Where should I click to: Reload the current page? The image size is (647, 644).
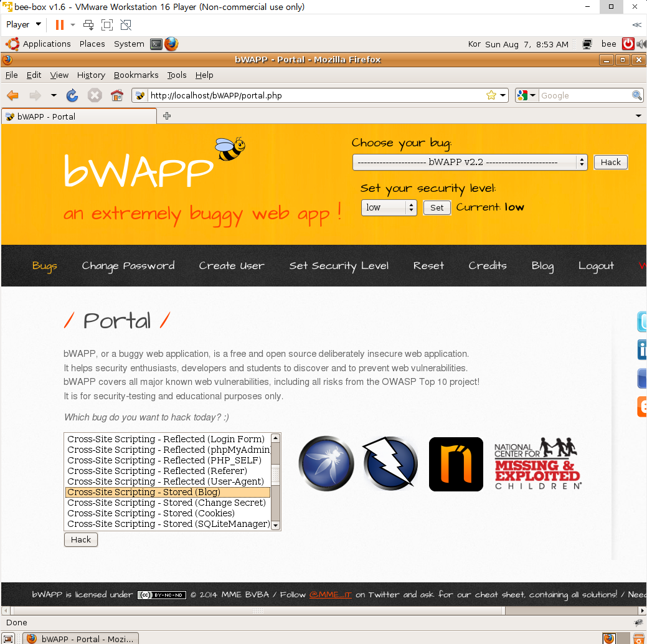(x=72, y=95)
